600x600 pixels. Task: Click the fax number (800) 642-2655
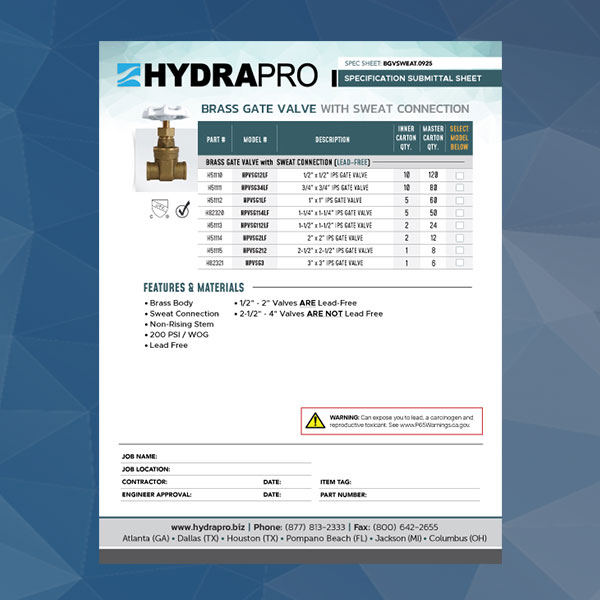(405, 527)
